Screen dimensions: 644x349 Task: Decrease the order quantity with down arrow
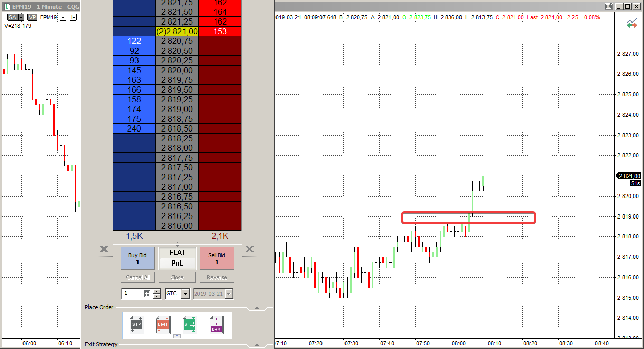coord(157,296)
